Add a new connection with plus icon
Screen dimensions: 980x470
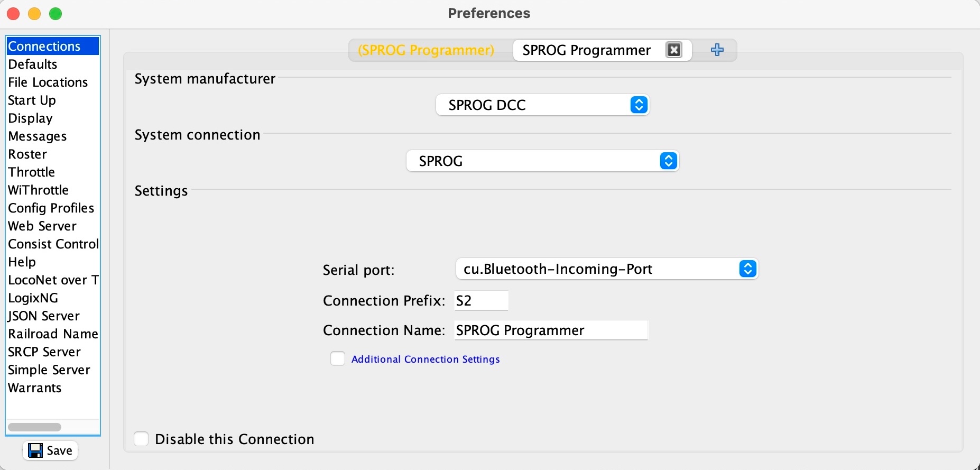(717, 50)
